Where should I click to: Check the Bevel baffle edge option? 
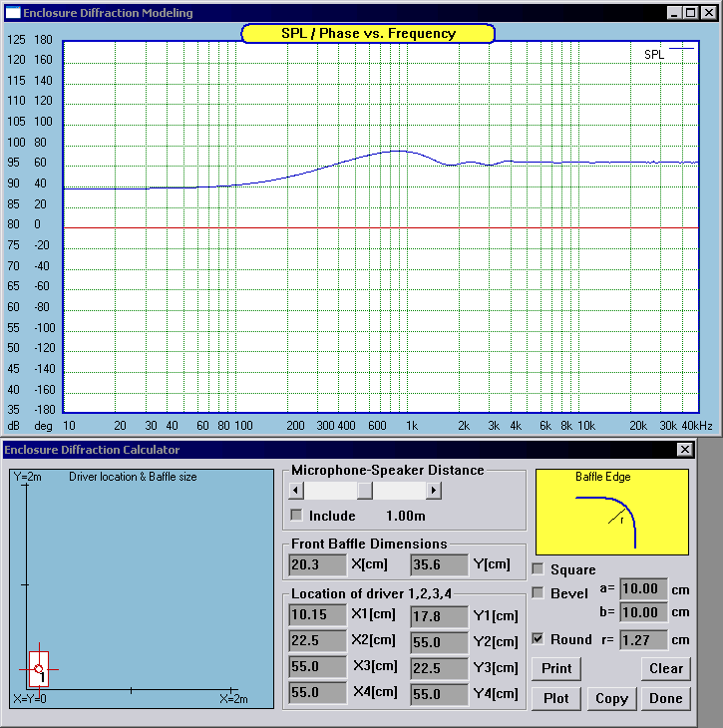(539, 592)
